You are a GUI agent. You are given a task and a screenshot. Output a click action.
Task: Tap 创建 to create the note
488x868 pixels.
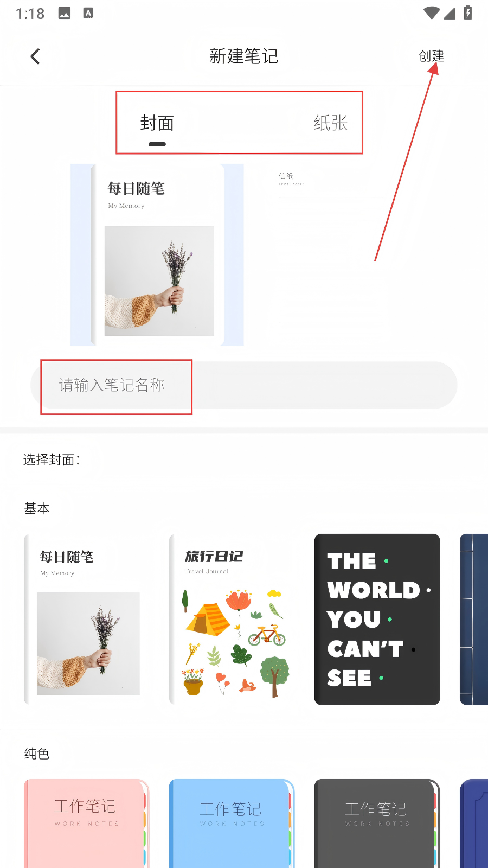pos(431,56)
